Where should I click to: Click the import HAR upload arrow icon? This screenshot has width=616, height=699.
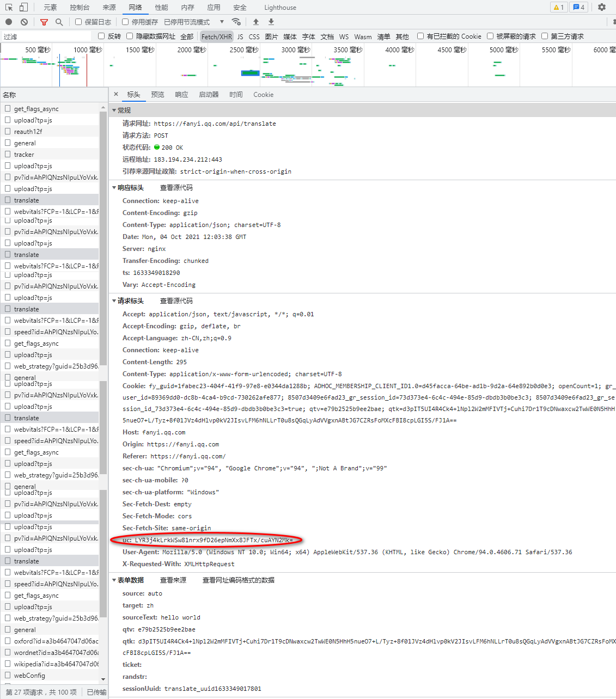[x=256, y=22]
